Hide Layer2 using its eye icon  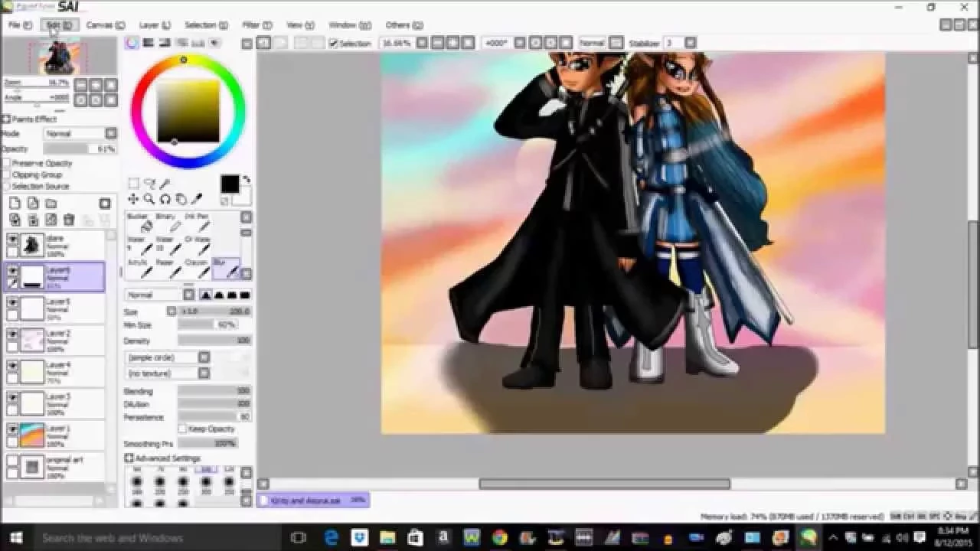tap(12, 334)
